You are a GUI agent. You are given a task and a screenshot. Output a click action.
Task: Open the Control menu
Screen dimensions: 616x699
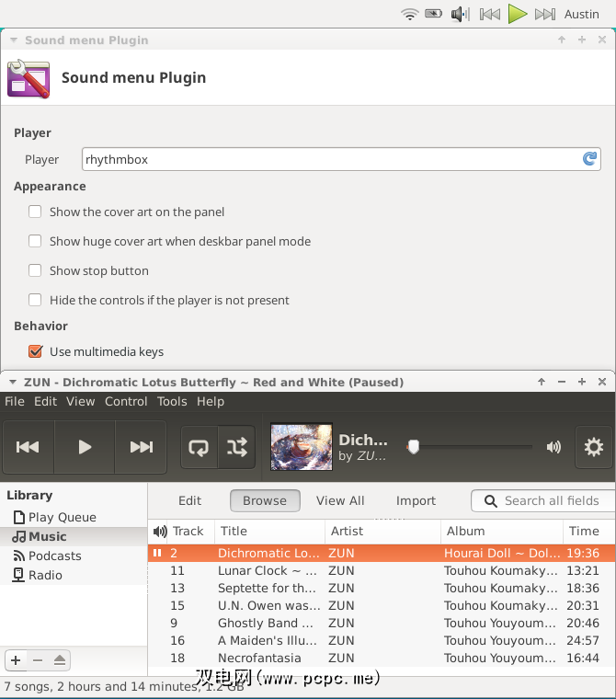click(126, 401)
